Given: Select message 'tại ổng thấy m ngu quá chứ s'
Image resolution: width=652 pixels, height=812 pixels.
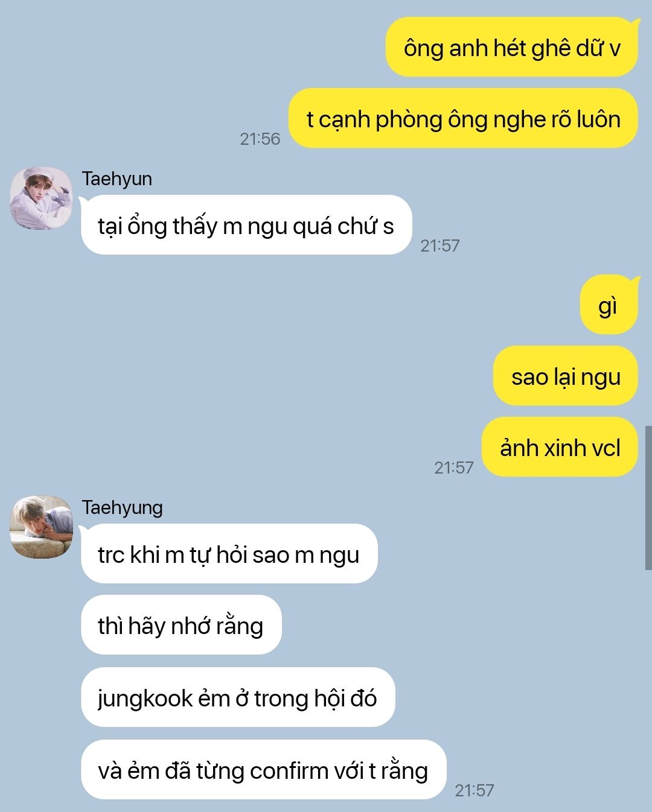Looking at the screenshot, I should [x=246, y=225].
